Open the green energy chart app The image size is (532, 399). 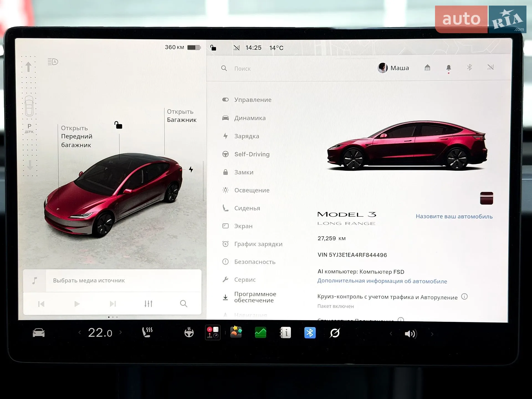click(260, 332)
